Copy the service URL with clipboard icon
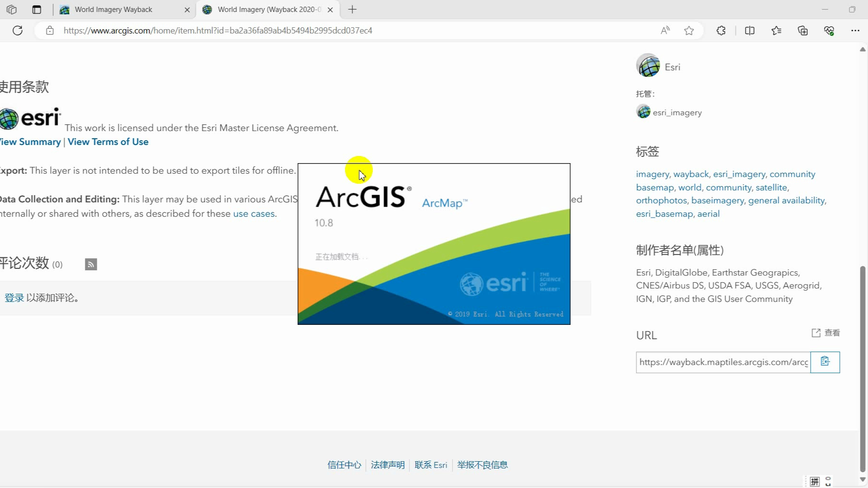This screenshot has height=488, width=868. tap(825, 362)
